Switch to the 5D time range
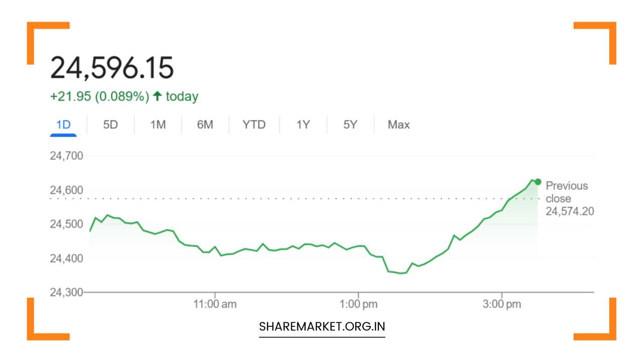644x362 pixels. tap(110, 124)
